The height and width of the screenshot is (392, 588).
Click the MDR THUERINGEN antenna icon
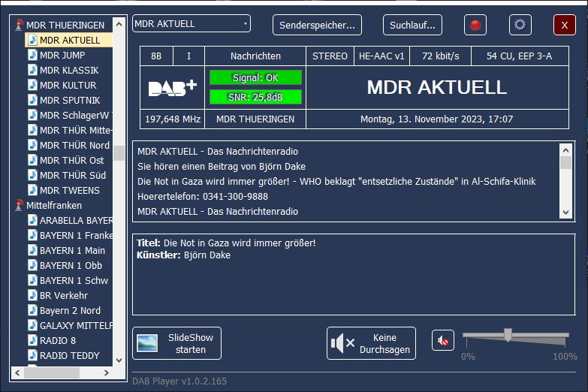point(20,26)
